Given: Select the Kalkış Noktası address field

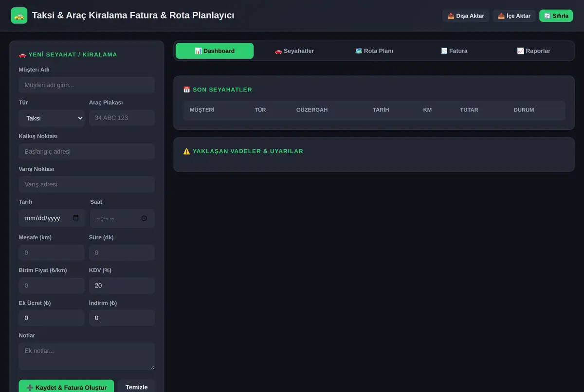Looking at the screenshot, I should (x=87, y=152).
